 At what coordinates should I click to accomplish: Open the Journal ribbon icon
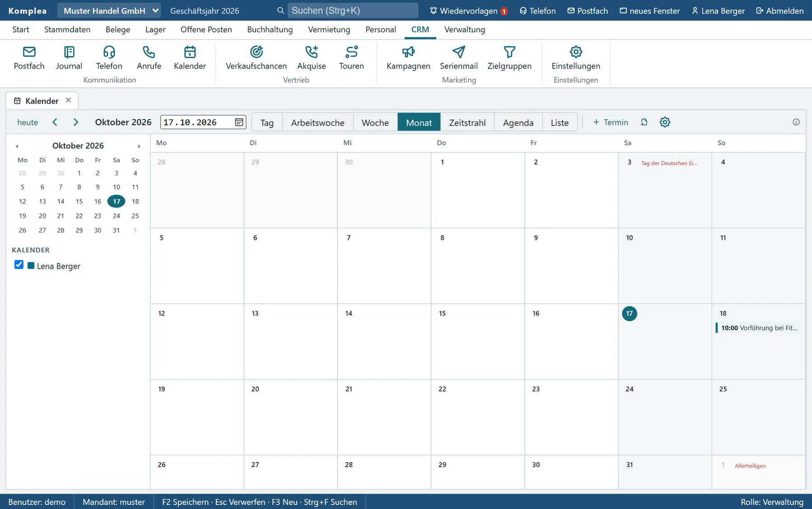point(69,58)
